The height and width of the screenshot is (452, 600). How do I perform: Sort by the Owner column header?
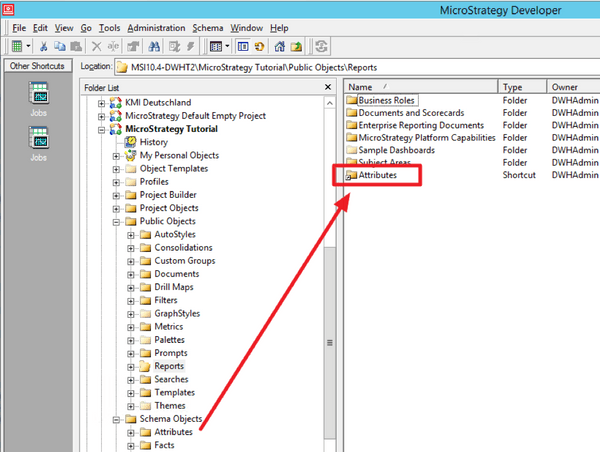coord(574,87)
